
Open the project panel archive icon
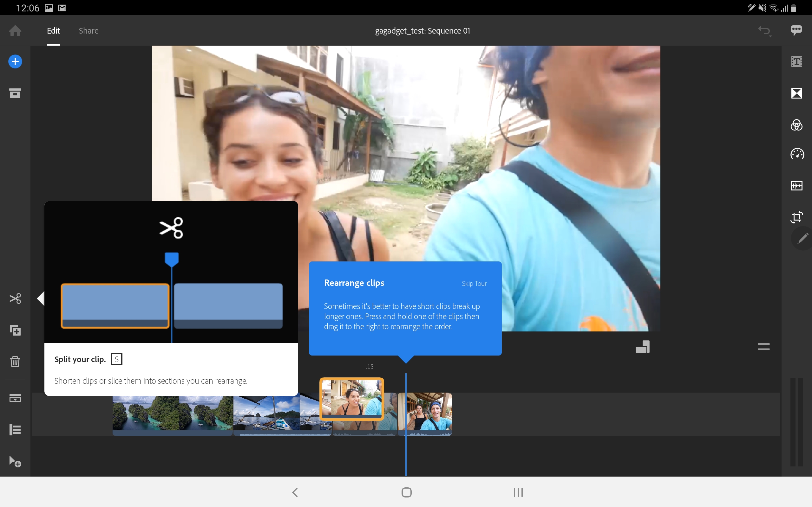point(15,93)
